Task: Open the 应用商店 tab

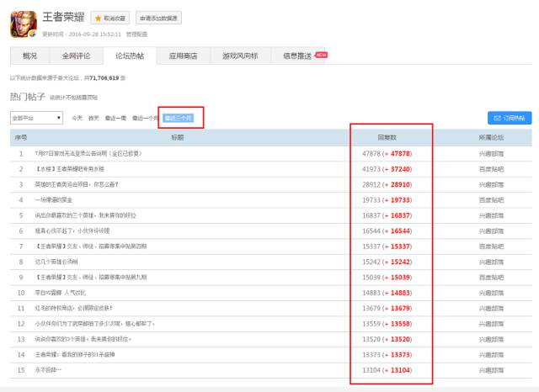Action: [x=184, y=56]
